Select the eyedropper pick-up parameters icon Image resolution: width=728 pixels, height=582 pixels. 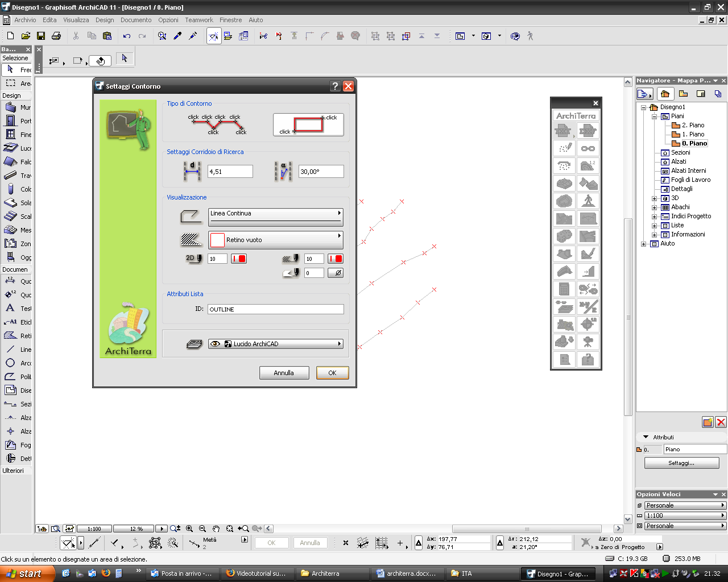point(177,36)
